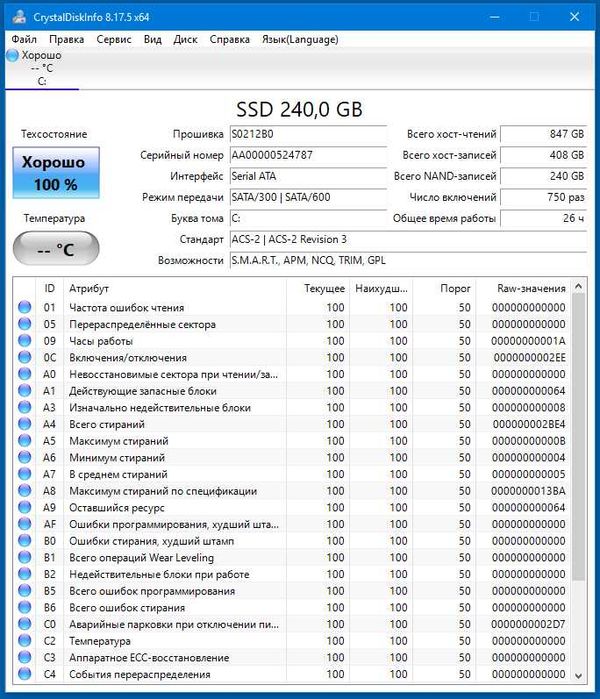600x699 pixels.
Task: Click raw value 0000000001A of Часы работы
Action: pos(528,341)
